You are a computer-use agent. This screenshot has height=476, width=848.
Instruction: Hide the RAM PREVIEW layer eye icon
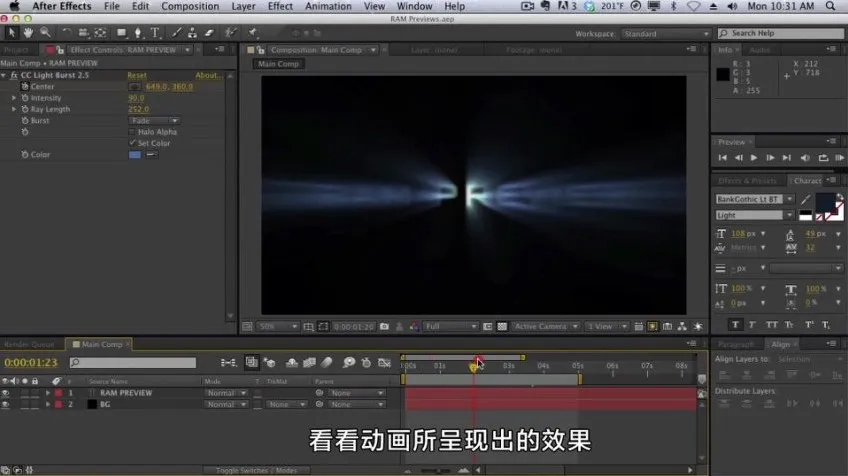pyautogui.click(x=6, y=393)
